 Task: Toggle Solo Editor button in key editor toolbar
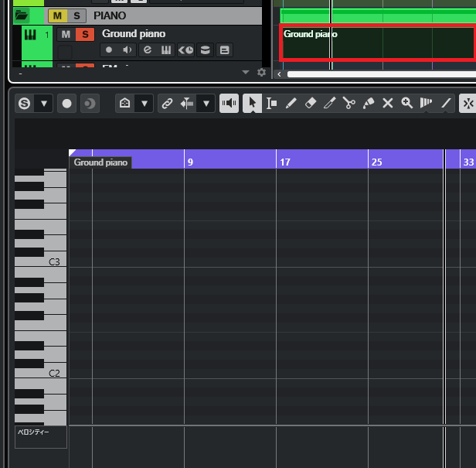point(24,104)
